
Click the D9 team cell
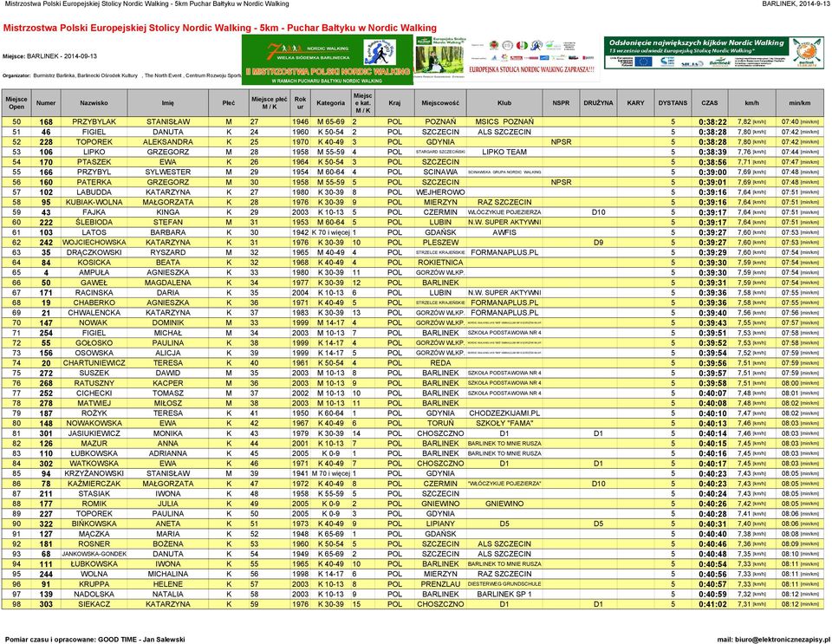598,243
